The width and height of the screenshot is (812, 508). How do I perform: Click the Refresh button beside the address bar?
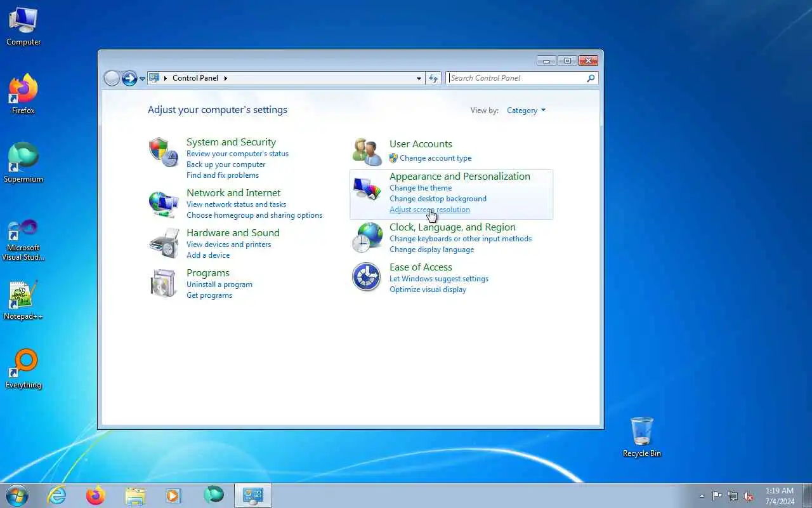pyautogui.click(x=433, y=78)
